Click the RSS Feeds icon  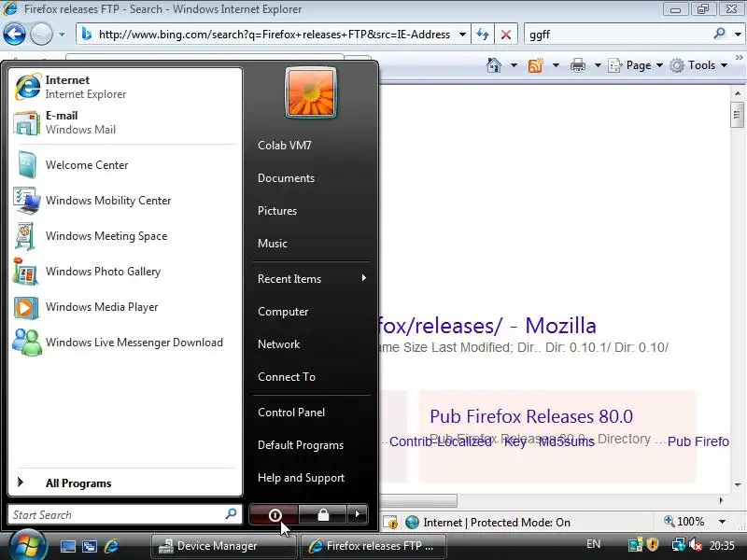536,64
